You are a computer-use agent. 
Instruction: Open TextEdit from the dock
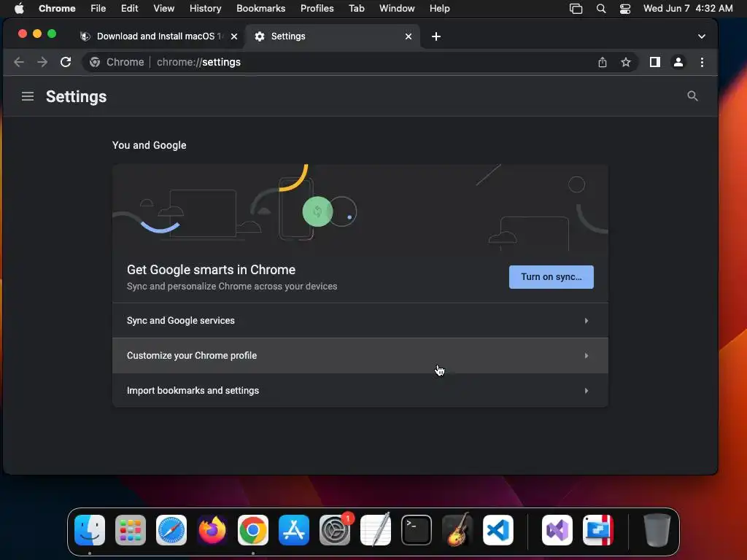tap(376, 530)
